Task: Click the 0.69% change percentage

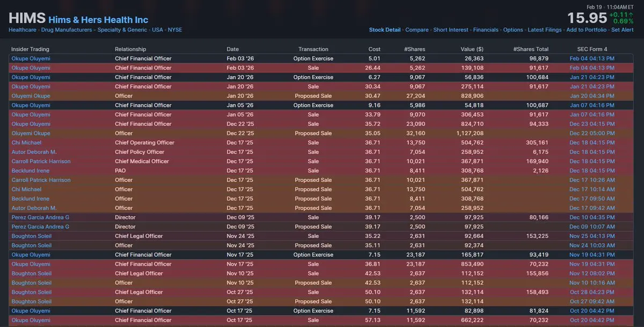Action: click(x=624, y=20)
